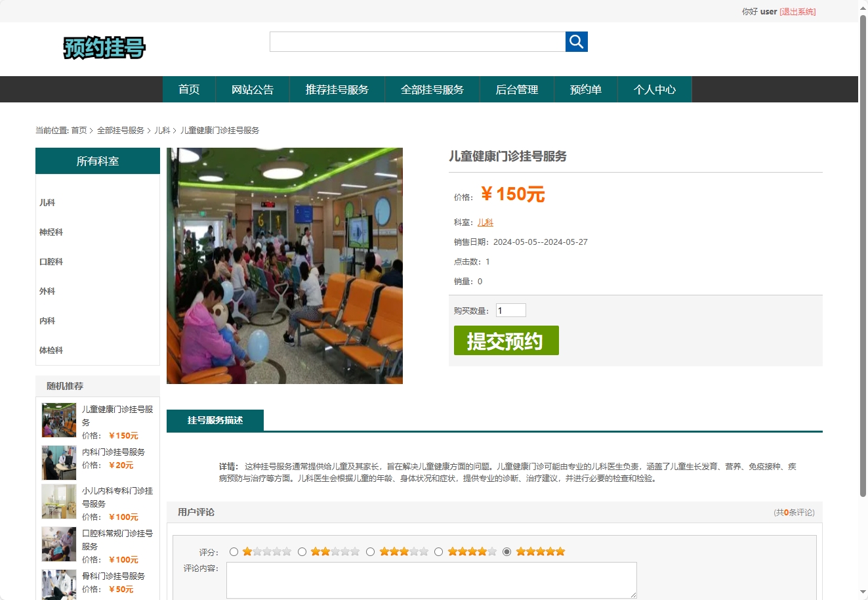868x600 pixels.
Task: Click the 提交预约 button
Action: click(x=506, y=341)
